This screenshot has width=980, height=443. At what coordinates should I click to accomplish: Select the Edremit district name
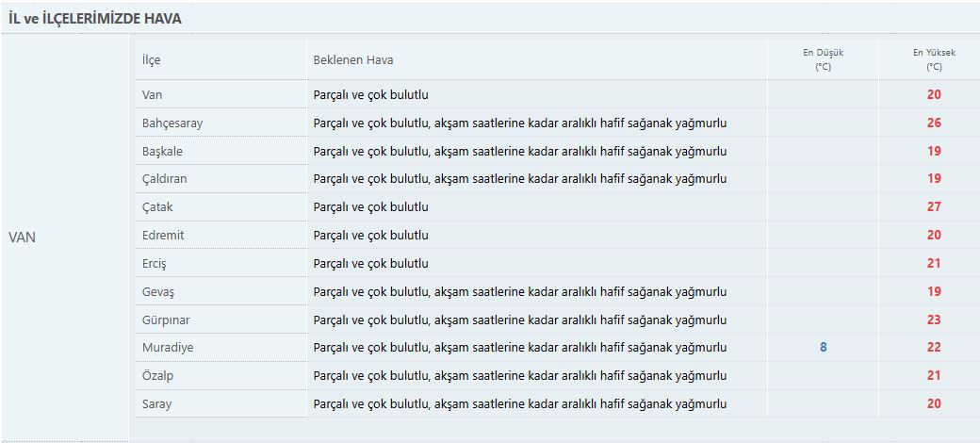point(161,236)
